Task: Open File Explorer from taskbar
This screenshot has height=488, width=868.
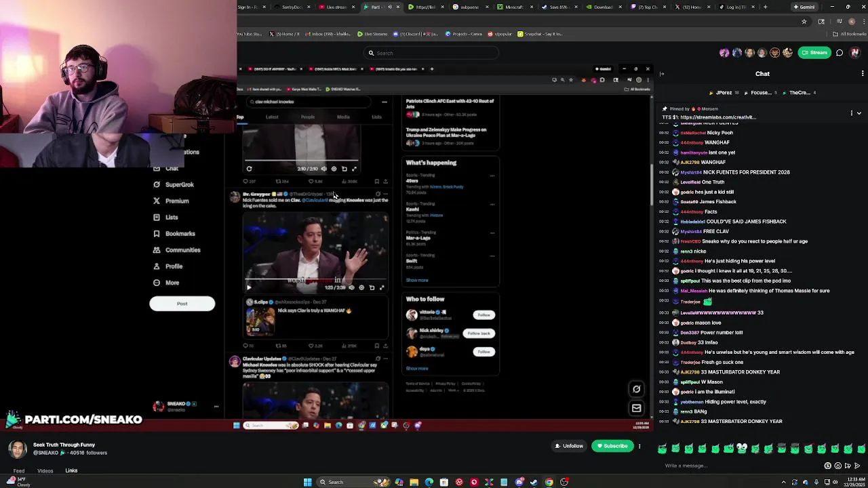Action: [x=414, y=482]
